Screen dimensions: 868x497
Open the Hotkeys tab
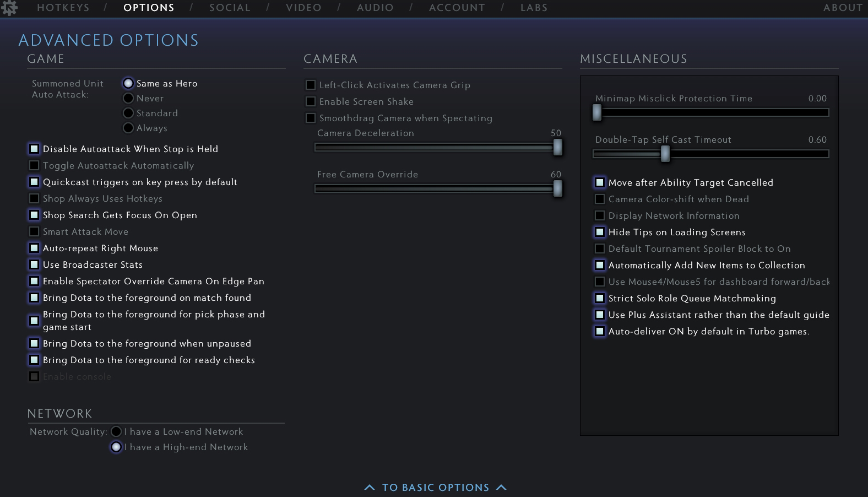click(63, 8)
